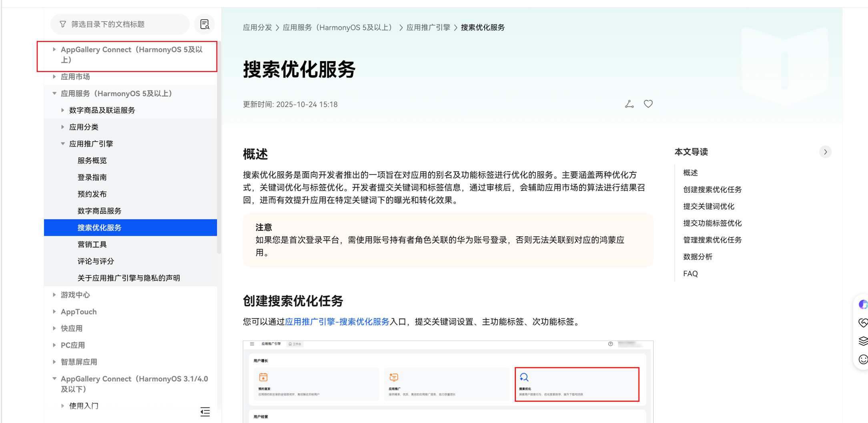The image size is (868, 423).
Task: Collapse the 应用推广引擎 node
Action: point(62,144)
